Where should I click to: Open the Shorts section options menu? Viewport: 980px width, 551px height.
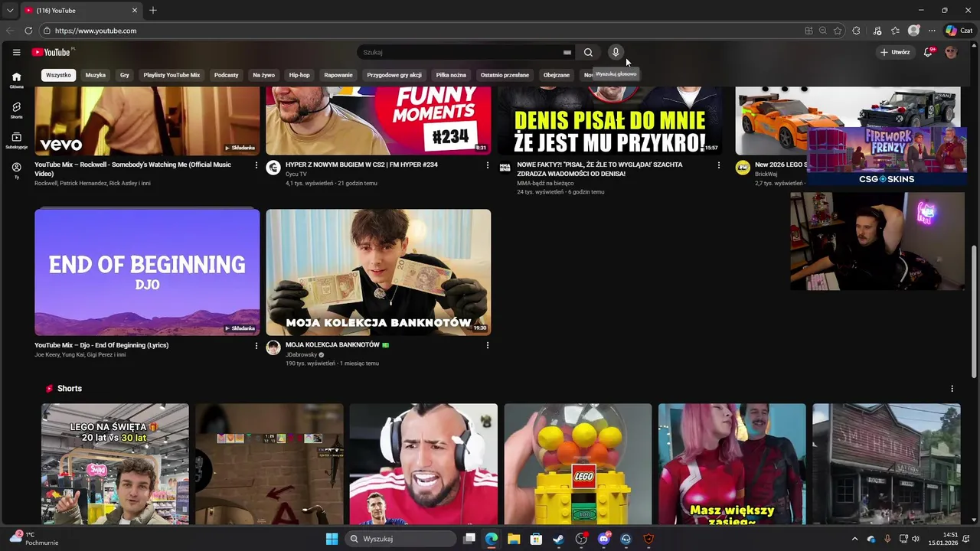click(x=952, y=389)
